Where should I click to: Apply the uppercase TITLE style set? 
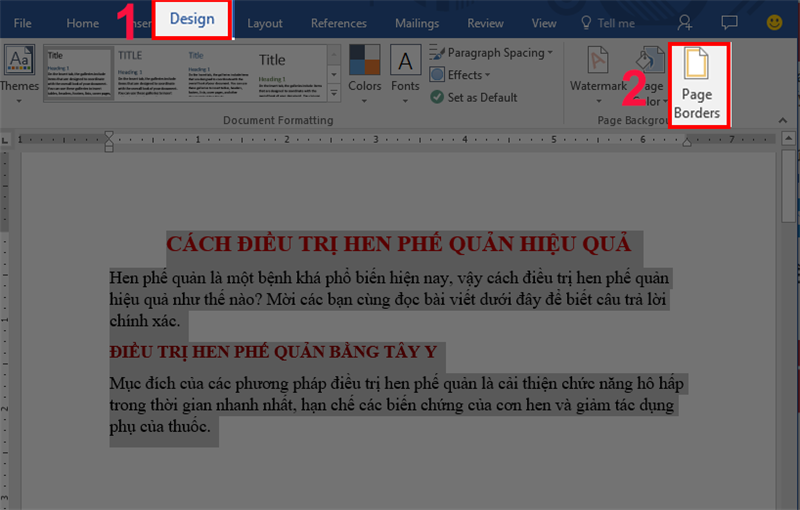pyautogui.click(x=148, y=73)
